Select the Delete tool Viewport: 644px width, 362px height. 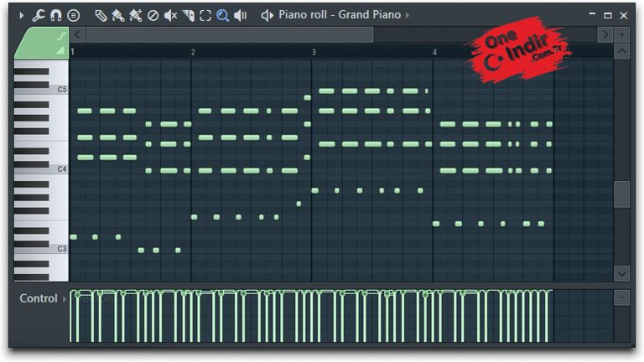pyautogui.click(x=153, y=16)
